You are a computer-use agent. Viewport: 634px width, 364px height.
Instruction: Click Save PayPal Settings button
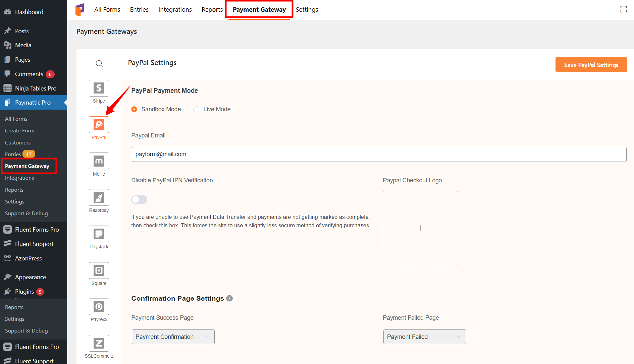click(591, 65)
